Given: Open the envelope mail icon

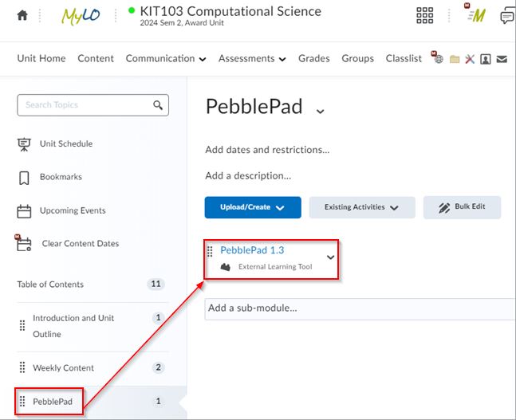Looking at the screenshot, I should 502,59.
